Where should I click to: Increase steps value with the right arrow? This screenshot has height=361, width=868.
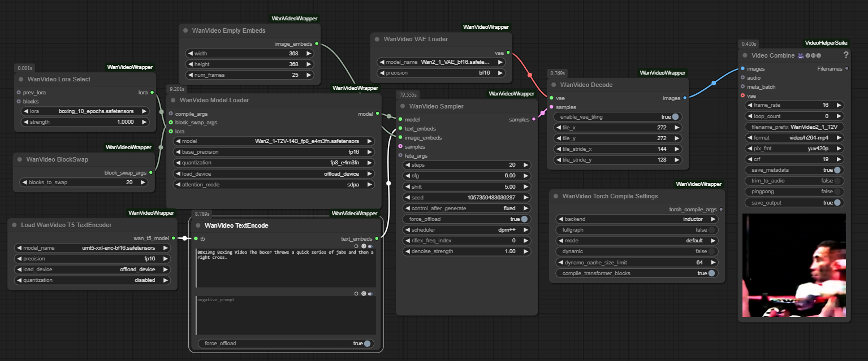pyautogui.click(x=526, y=165)
